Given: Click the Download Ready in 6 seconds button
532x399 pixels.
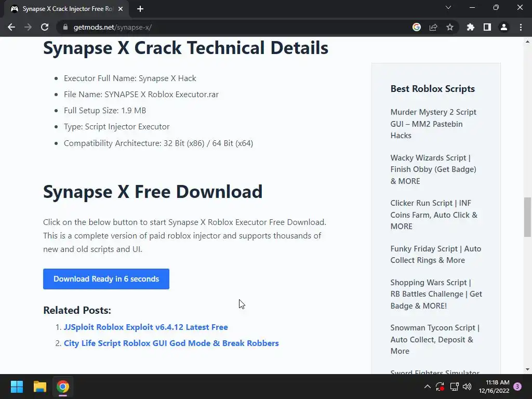Looking at the screenshot, I should (x=106, y=279).
